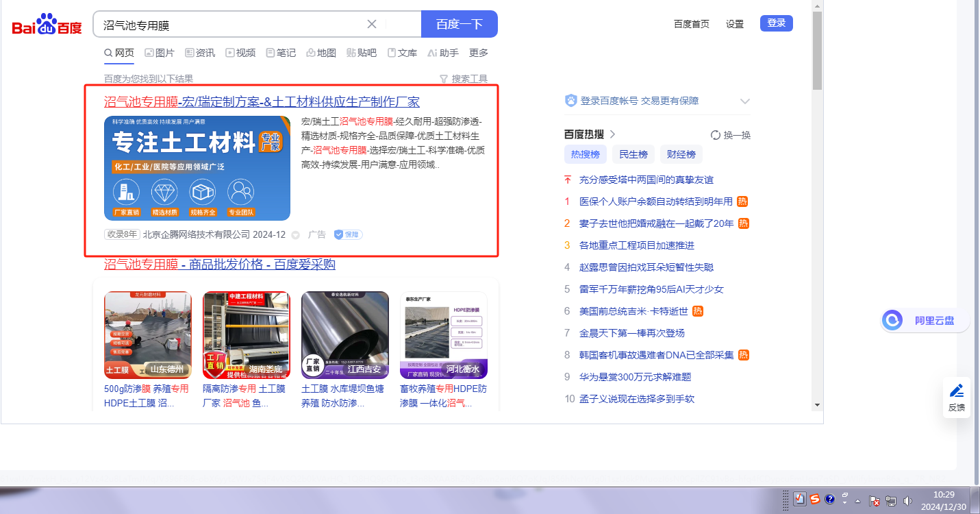Select the 网页 tab
Screen dimensions: 980x514
click(x=119, y=53)
